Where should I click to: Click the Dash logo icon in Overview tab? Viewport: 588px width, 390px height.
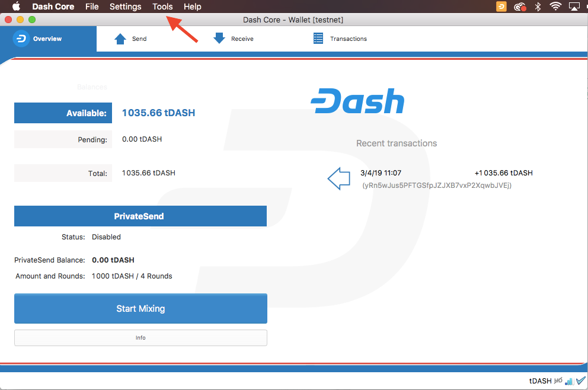pos(21,39)
